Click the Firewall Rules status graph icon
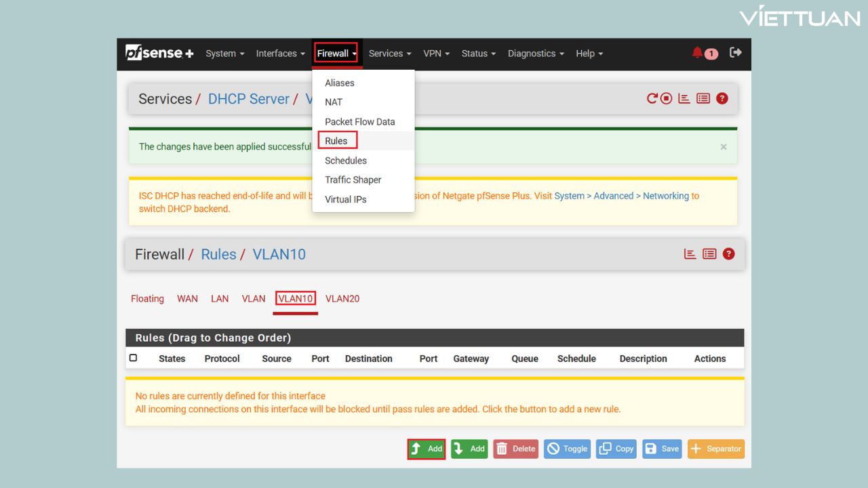Viewport: 868px width, 488px height. tap(690, 254)
